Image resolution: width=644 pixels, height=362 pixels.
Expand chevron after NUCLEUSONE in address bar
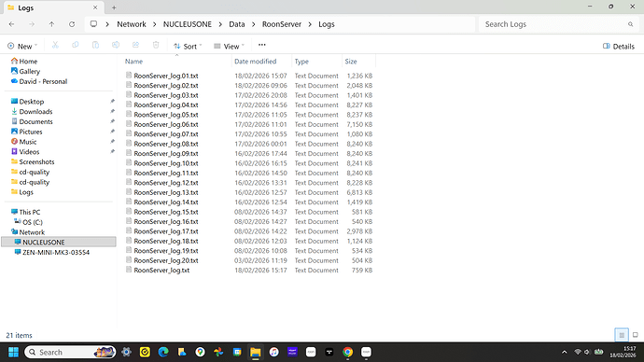(x=220, y=24)
